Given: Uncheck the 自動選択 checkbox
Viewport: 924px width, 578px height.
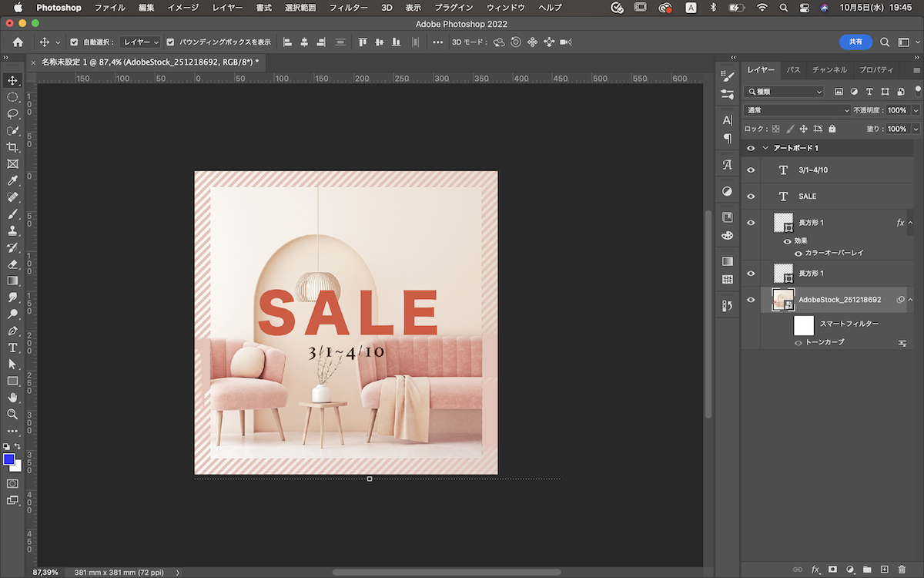Looking at the screenshot, I should point(74,42).
